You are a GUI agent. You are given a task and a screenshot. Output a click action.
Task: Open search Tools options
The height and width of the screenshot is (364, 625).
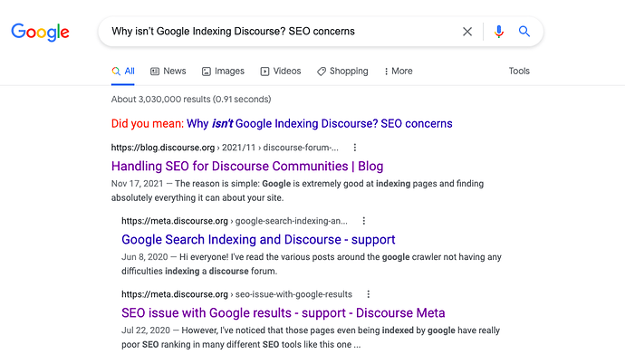coord(519,71)
